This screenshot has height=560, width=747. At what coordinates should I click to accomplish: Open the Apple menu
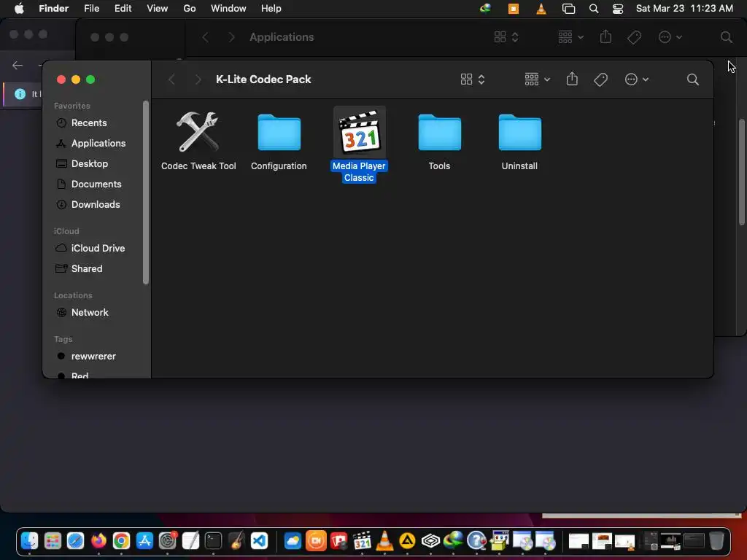point(19,9)
